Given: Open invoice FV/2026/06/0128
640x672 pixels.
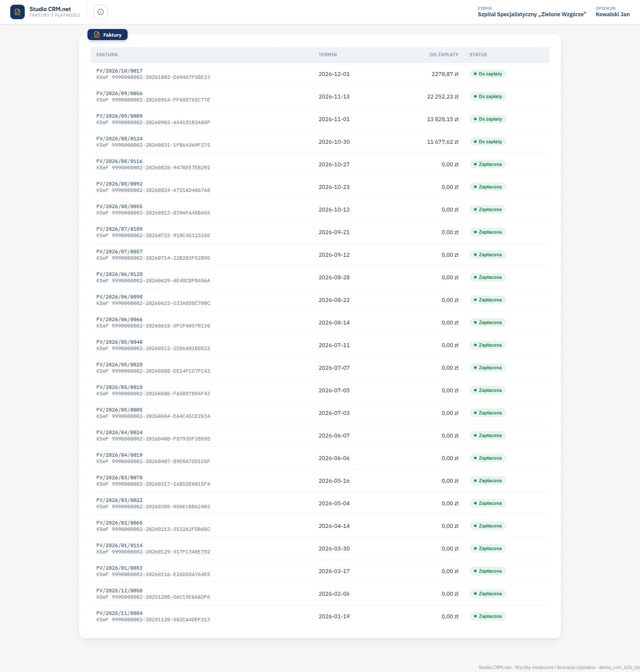Looking at the screenshot, I should 119,274.
